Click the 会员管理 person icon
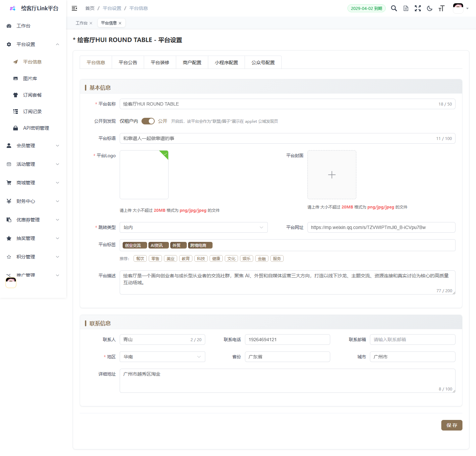Screen dimensions: 476x456 pyautogui.click(x=9, y=146)
